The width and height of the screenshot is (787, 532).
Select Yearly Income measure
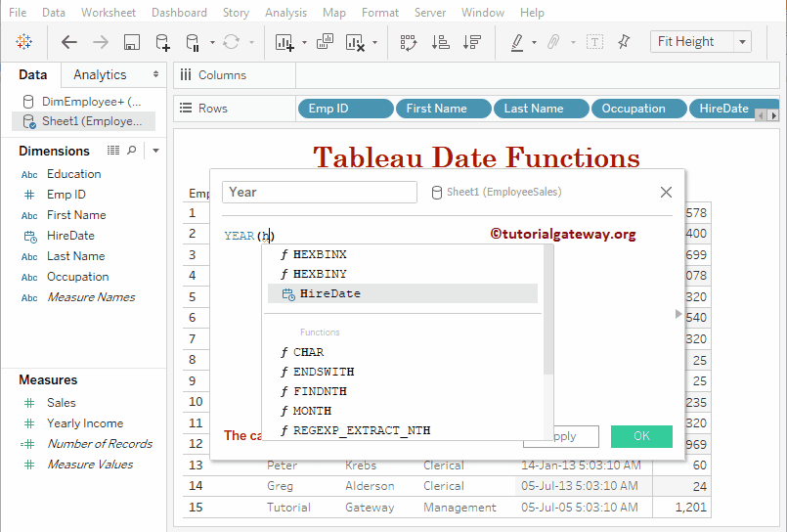[85, 423]
